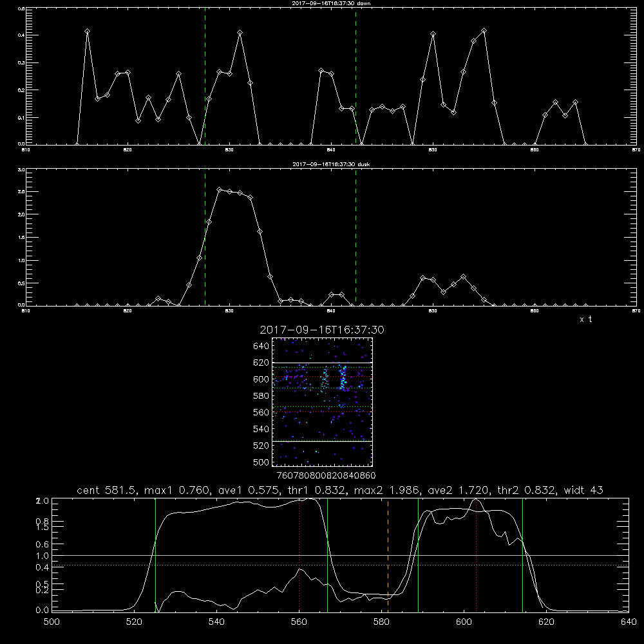Click the '760780800820840860' image x-axis labels
The height and width of the screenshot is (644, 644).
click(327, 475)
